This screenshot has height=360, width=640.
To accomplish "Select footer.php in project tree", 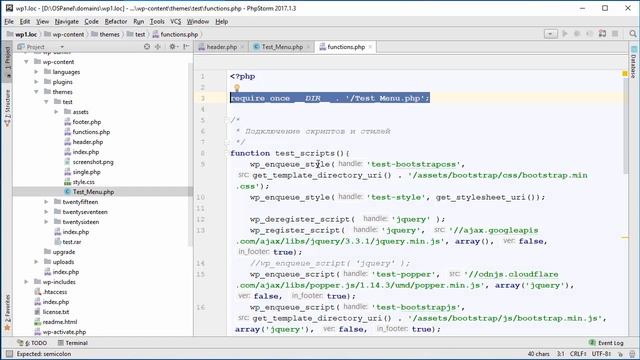I will point(87,122).
